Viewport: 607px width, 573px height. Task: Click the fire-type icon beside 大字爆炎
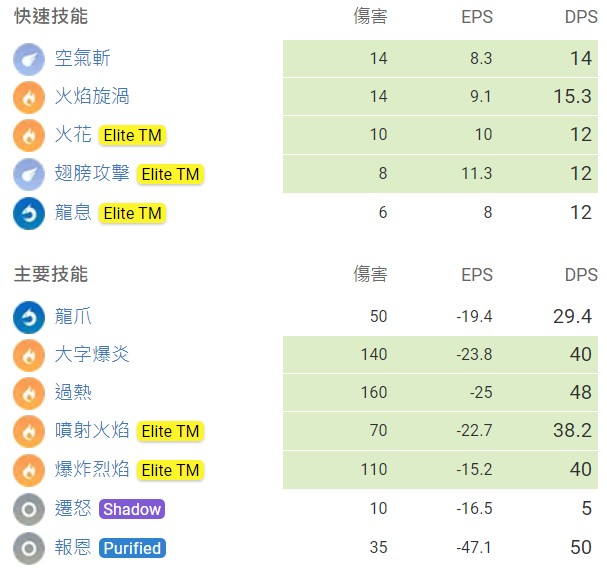29,355
